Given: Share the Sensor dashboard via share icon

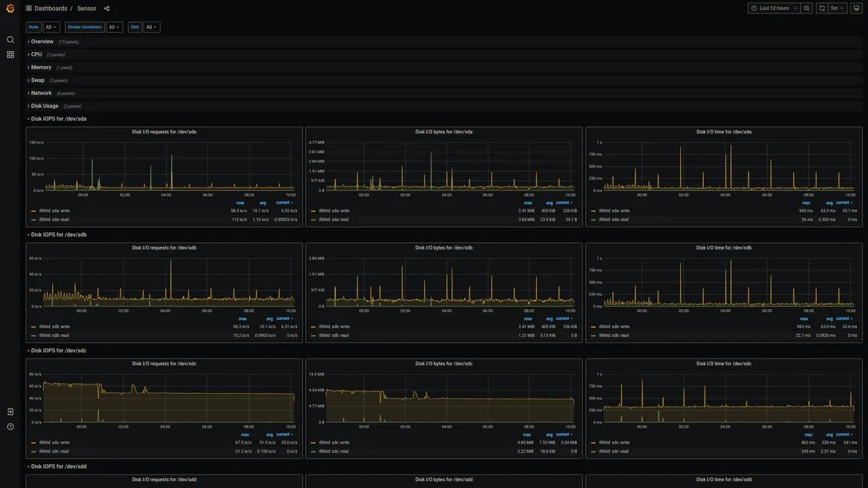Looking at the screenshot, I should [x=107, y=8].
